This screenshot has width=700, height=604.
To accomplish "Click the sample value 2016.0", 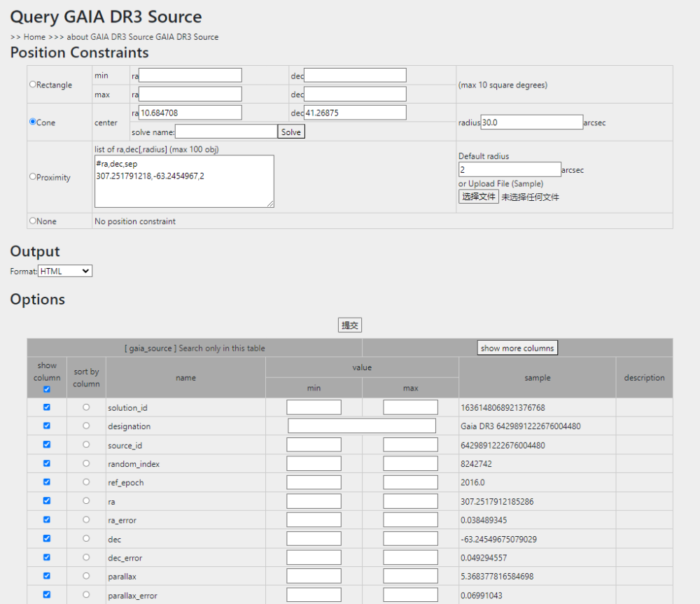I will (x=472, y=483).
